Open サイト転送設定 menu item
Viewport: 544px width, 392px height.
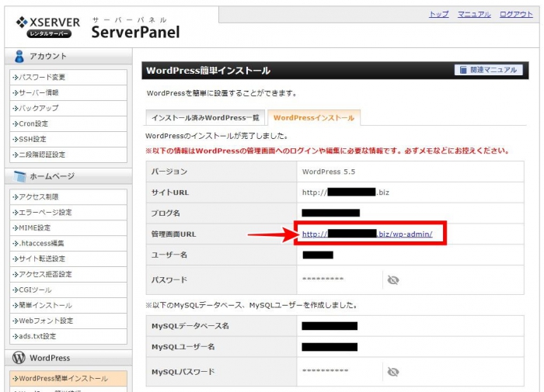[68, 258]
